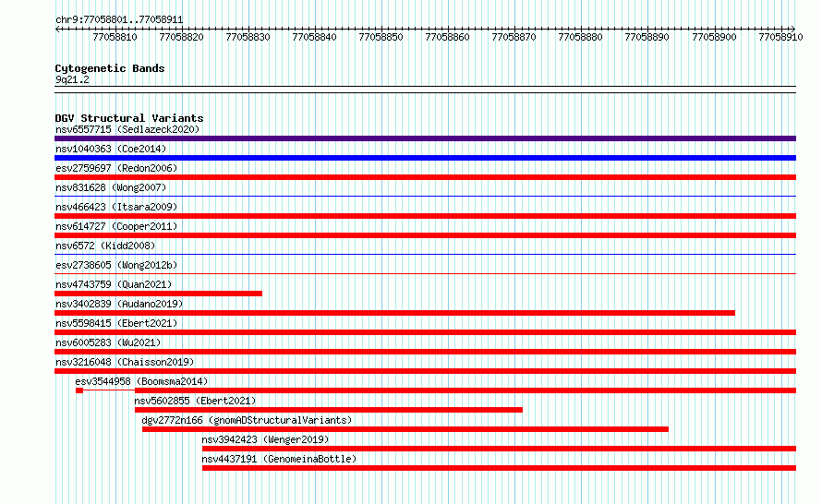
Task: Click the red nsv466423 Itsara2009 bar
Action: pyautogui.click(x=425, y=216)
